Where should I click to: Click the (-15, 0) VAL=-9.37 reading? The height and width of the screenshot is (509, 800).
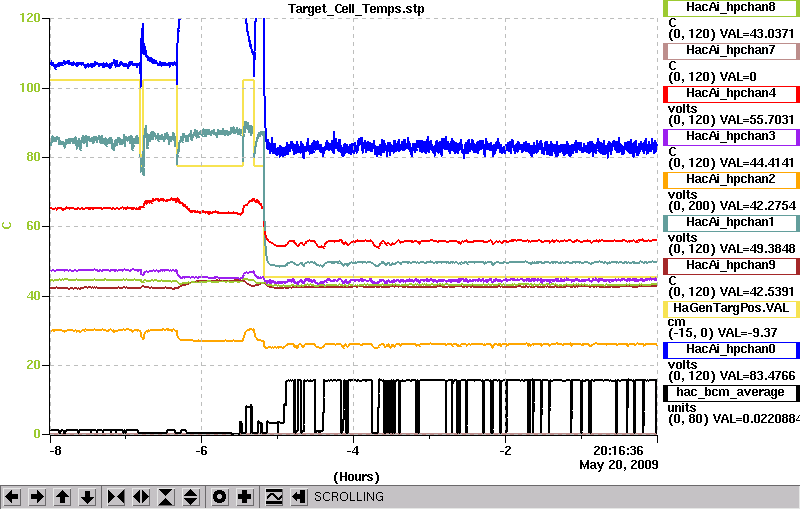click(x=722, y=333)
